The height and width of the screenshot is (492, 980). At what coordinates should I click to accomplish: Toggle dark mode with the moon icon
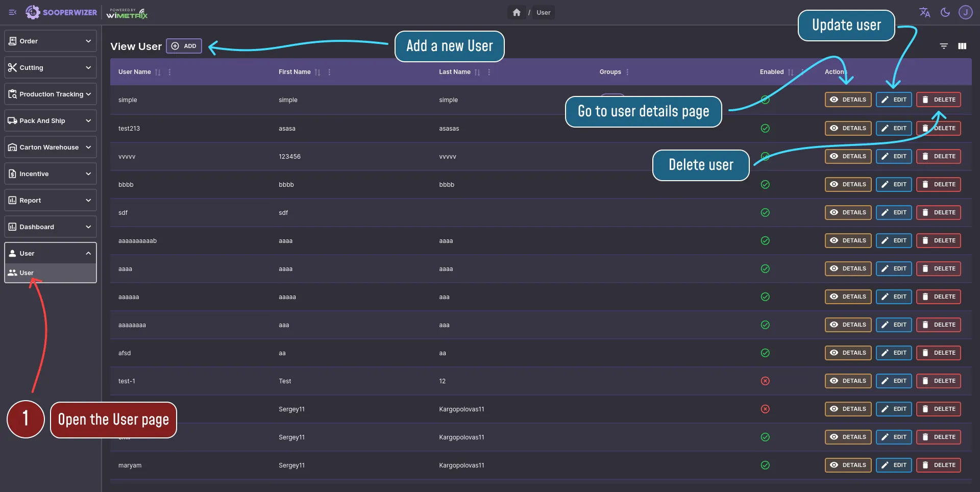[x=945, y=12]
